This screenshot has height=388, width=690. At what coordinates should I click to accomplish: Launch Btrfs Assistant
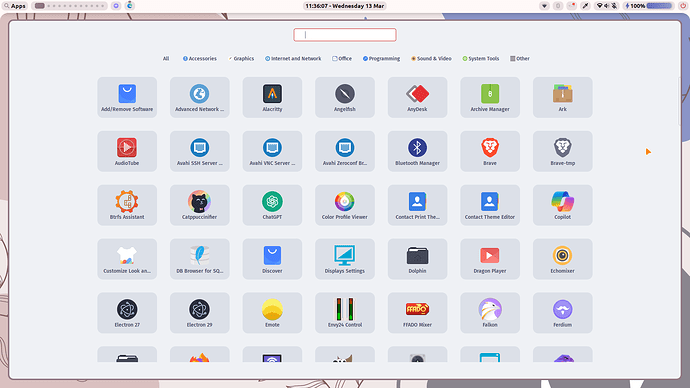pos(127,205)
